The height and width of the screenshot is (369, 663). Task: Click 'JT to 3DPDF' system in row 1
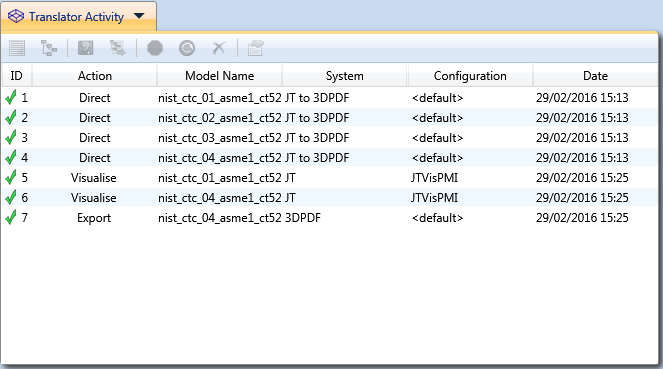coord(317,98)
